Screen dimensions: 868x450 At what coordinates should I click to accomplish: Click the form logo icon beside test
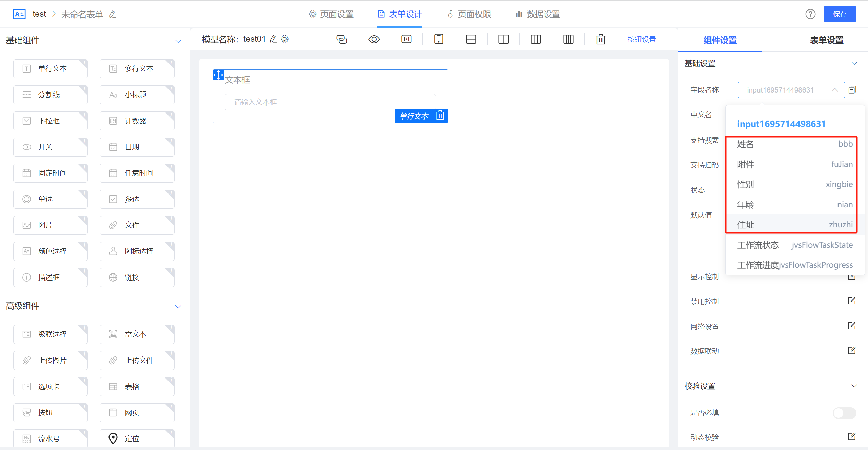click(x=19, y=14)
